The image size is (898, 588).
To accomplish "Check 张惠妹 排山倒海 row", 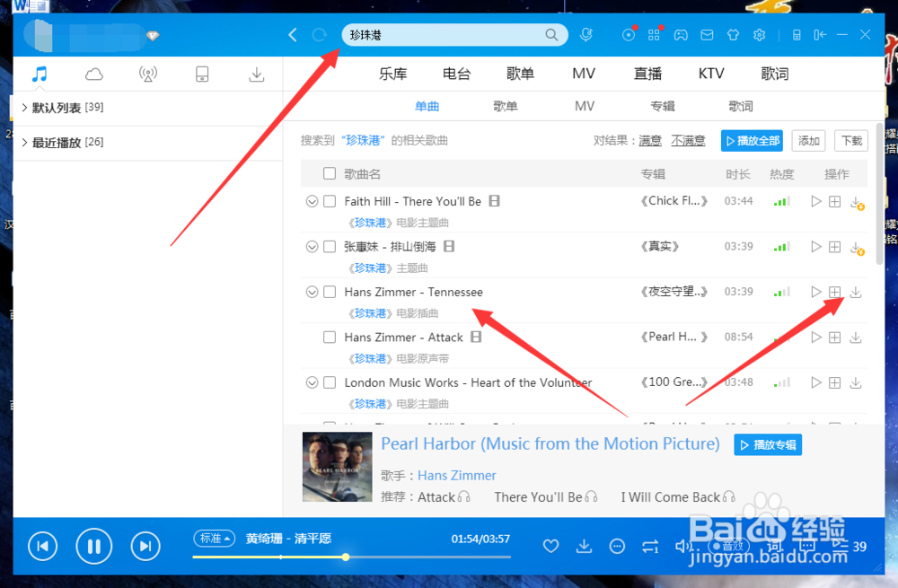I will click(330, 246).
